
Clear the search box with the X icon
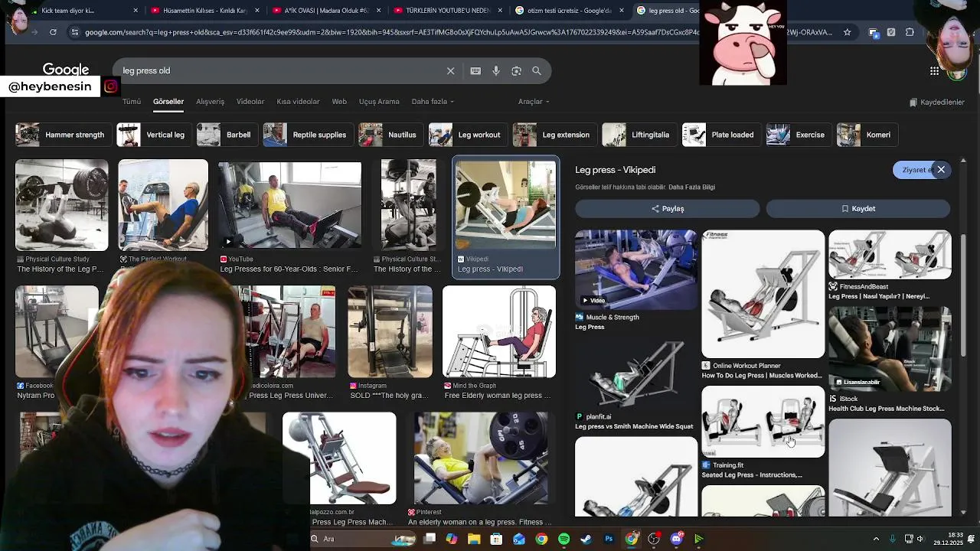pos(450,71)
